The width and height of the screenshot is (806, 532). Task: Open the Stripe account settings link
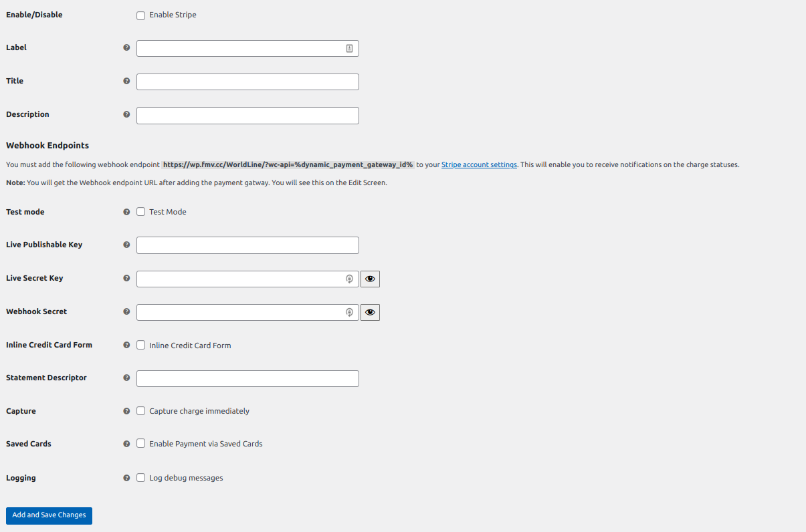pyautogui.click(x=479, y=164)
